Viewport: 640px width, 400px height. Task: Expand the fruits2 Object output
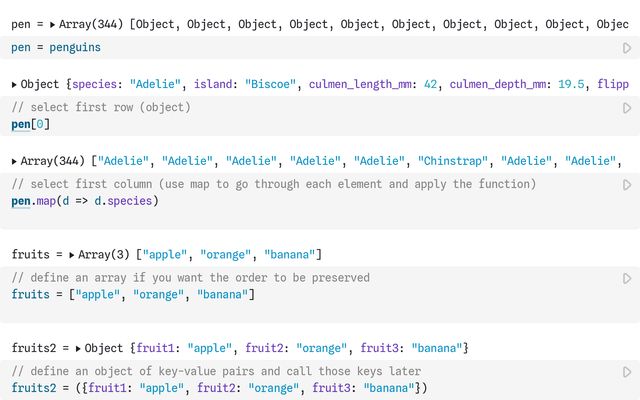tap(79, 348)
